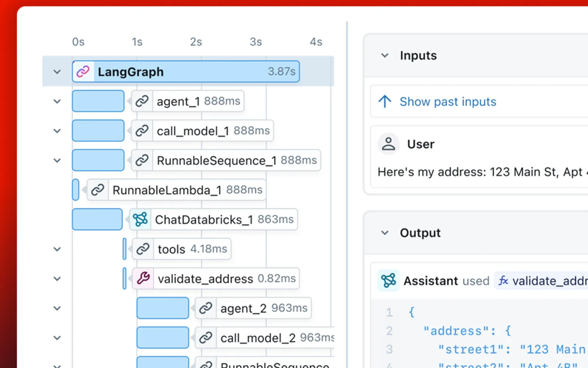Select the tools 4.18ms span label
Viewport: 588px width, 368px height.
coord(182,249)
